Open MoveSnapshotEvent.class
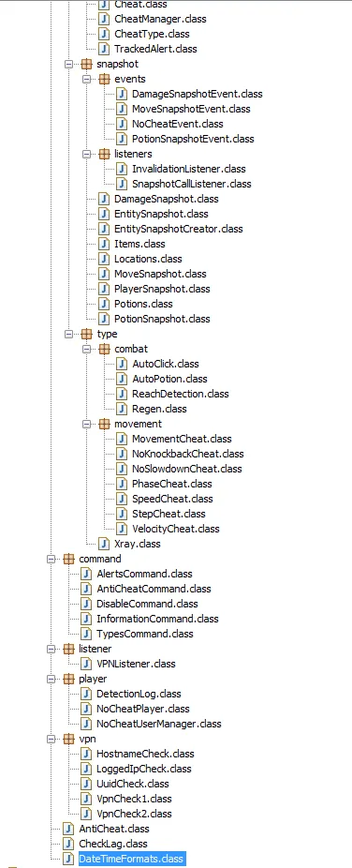 coord(191,109)
